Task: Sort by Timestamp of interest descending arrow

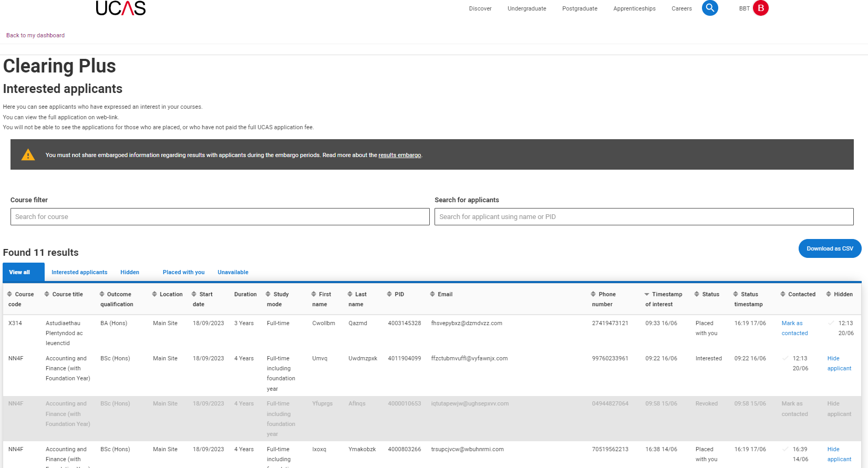Action: click(x=647, y=295)
